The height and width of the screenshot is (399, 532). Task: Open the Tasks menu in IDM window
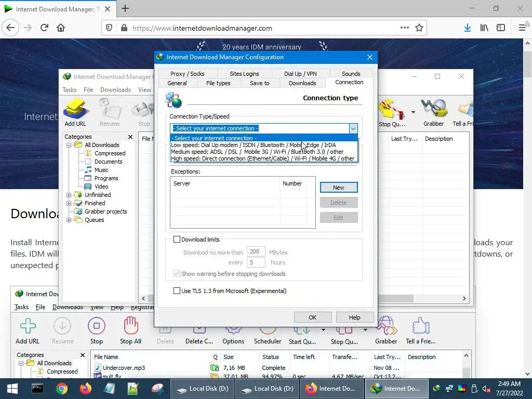click(69, 89)
